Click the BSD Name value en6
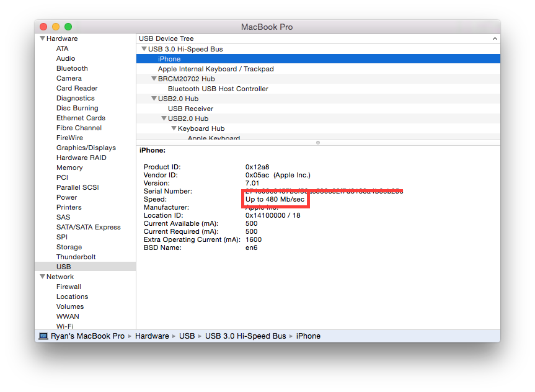Screen dimensions: 535x392 click(x=252, y=247)
